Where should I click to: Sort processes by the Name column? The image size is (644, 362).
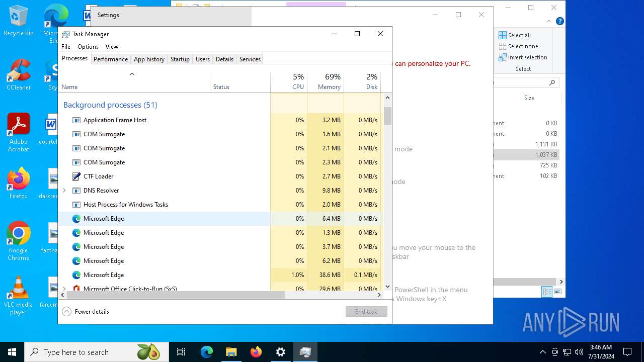(x=134, y=82)
